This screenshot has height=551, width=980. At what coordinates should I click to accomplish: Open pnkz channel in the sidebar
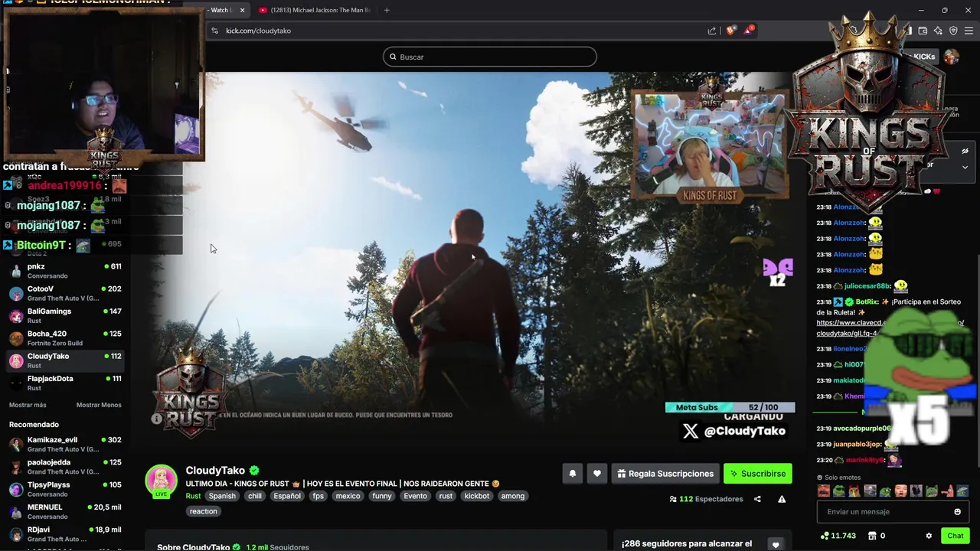(65, 271)
